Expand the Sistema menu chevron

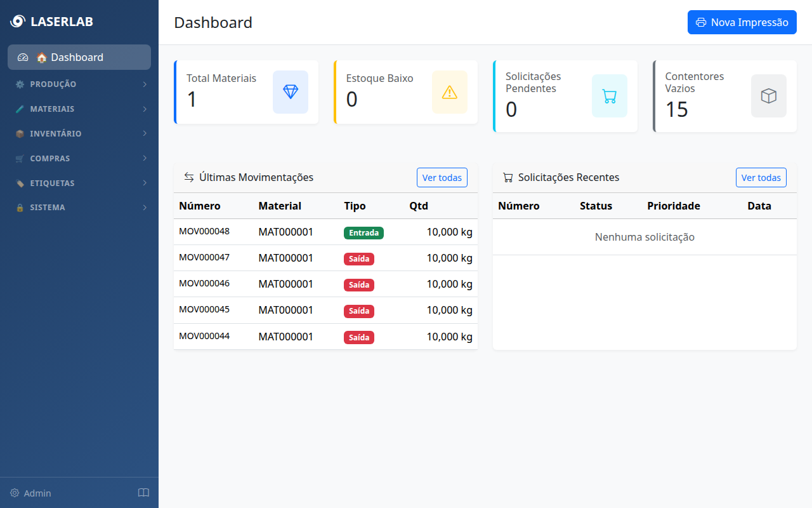pyautogui.click(x=145, y=207)
